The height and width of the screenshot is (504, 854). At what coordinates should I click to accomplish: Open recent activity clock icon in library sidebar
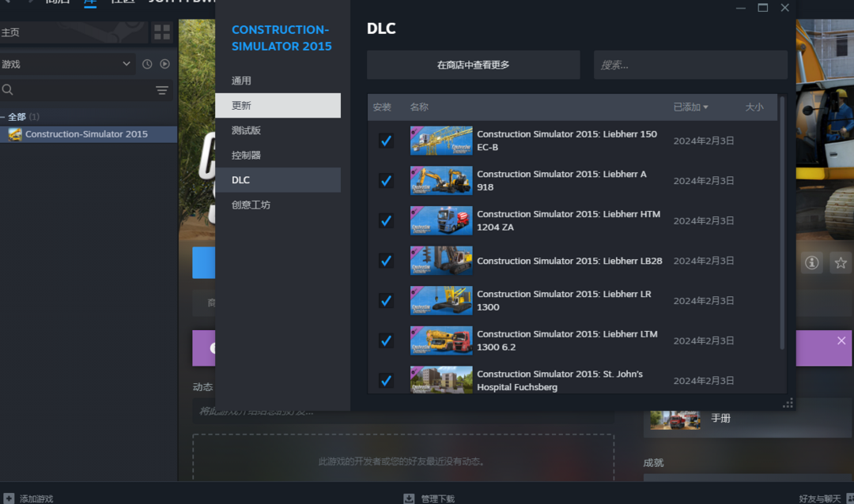147,64
